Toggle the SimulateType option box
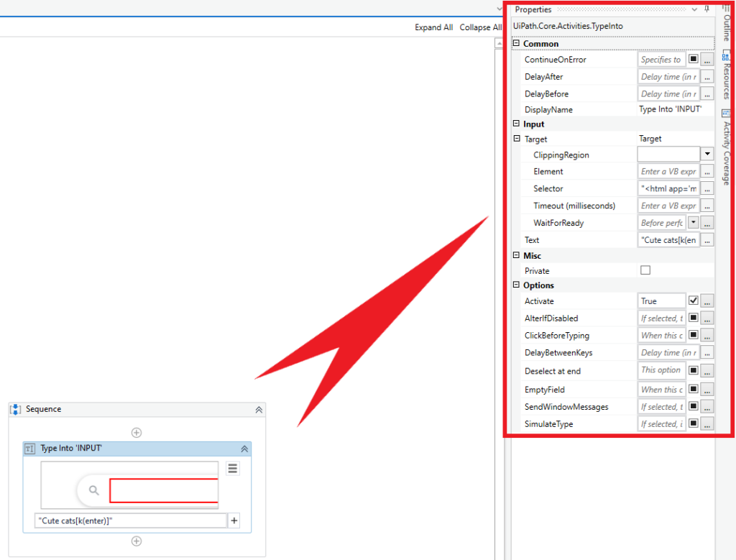Viewport: 736px width, 560px height. coord(691,423)
